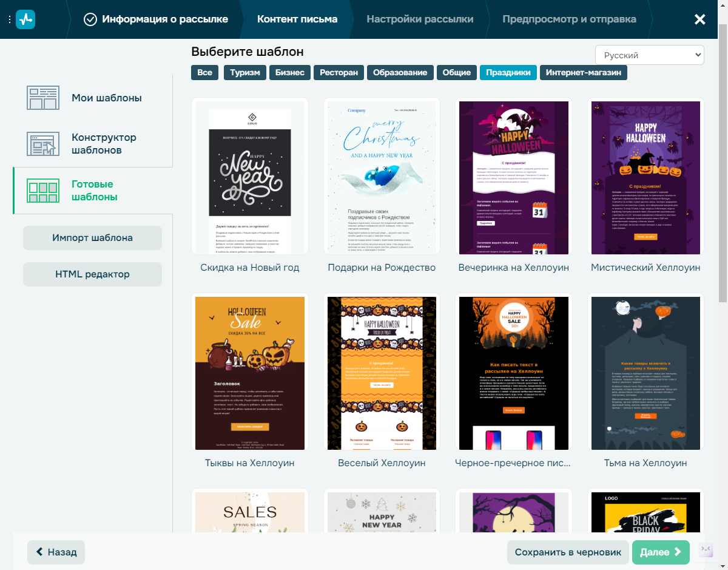Click the Конструктор шаблонов icon
The width and height of the screenshot is (728, 570).
click(x=43, y=144)
